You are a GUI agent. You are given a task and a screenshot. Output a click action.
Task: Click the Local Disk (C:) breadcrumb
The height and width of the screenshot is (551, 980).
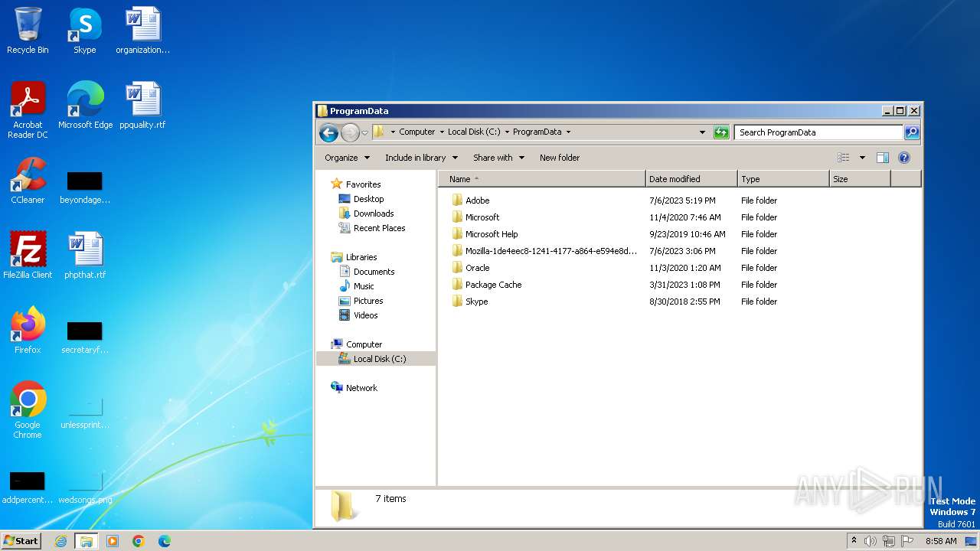point(474,132)
